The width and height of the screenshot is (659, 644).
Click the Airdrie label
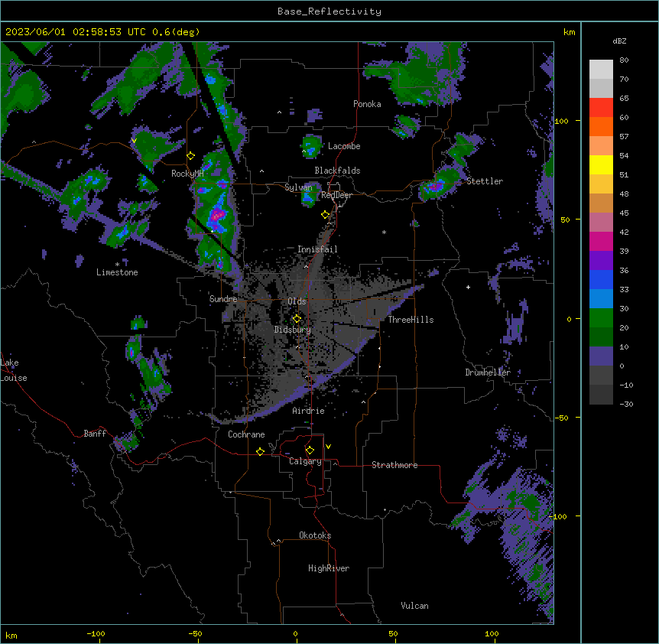[x=308, y=411]
